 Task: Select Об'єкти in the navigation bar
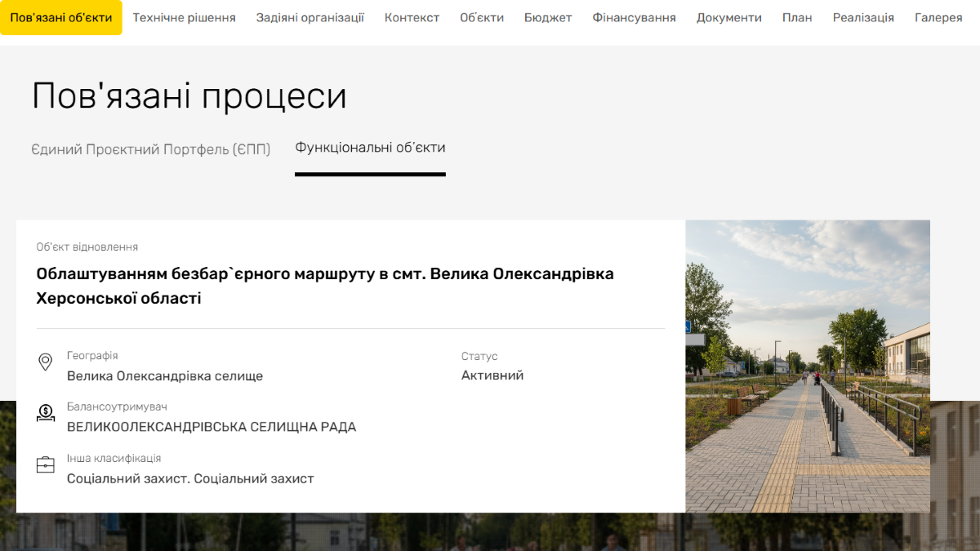pos(482,17)
